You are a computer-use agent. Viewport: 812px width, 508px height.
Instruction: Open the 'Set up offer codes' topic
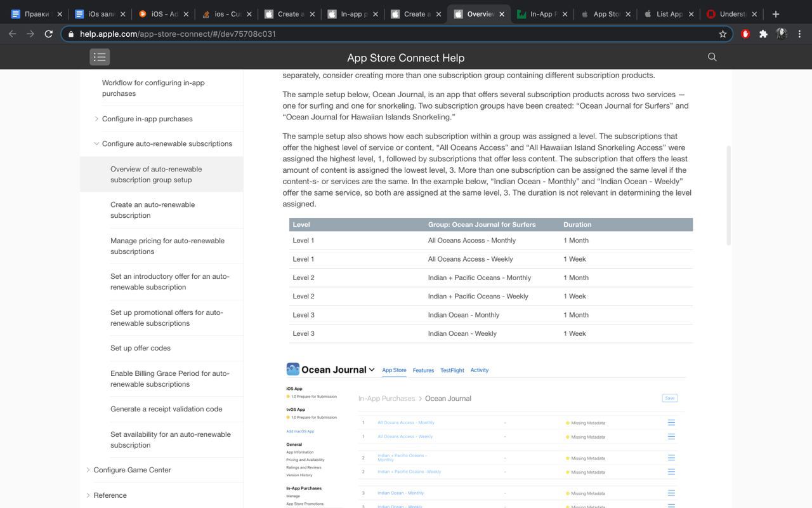pos(140,348)
